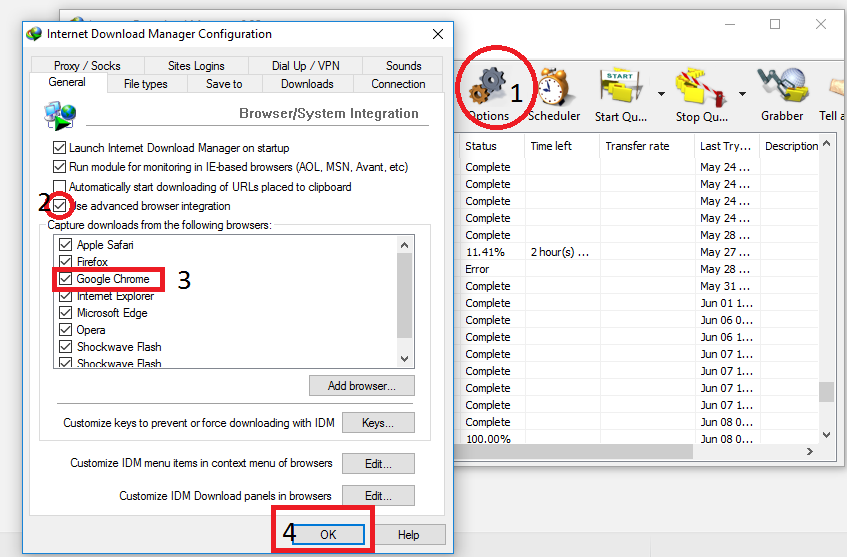This screenshot has height=557, width=847.
Task: Click the Help button
Action: [409, 534]
